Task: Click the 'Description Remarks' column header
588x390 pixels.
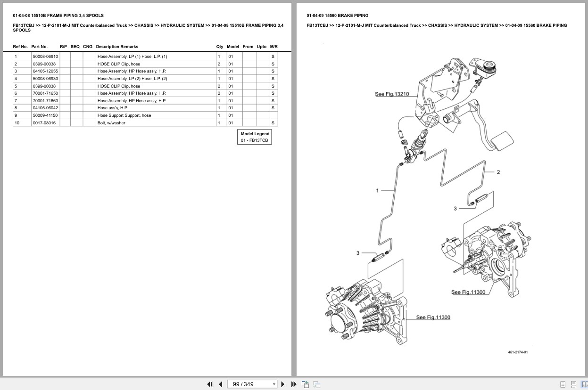Action: click(x=117, y=47)
